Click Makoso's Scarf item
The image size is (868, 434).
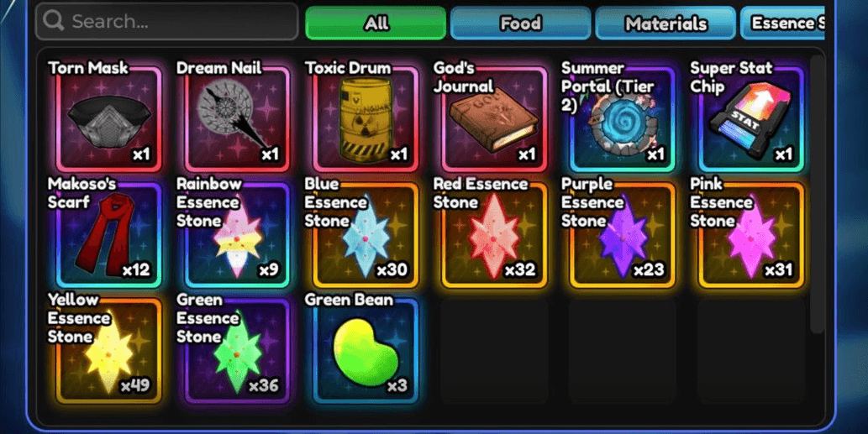[109, 235]
